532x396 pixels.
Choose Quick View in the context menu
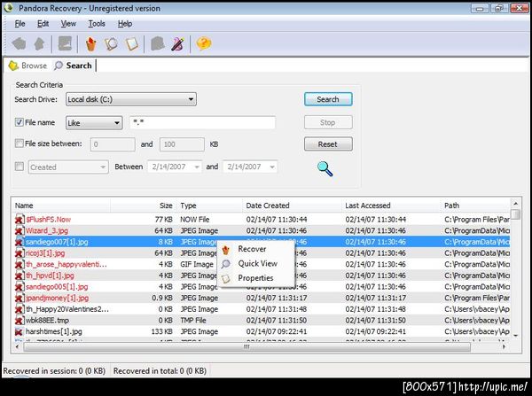click(255, 263)
